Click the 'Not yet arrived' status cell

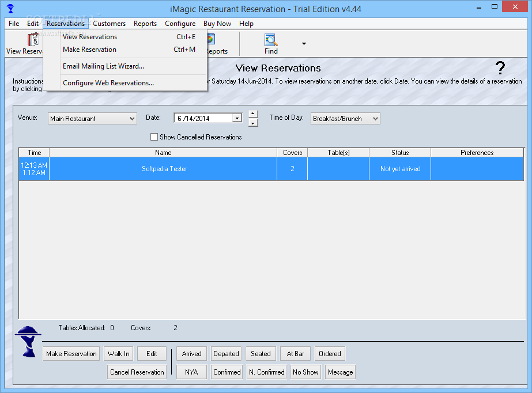pyautogui.click(x=400, y=168)
